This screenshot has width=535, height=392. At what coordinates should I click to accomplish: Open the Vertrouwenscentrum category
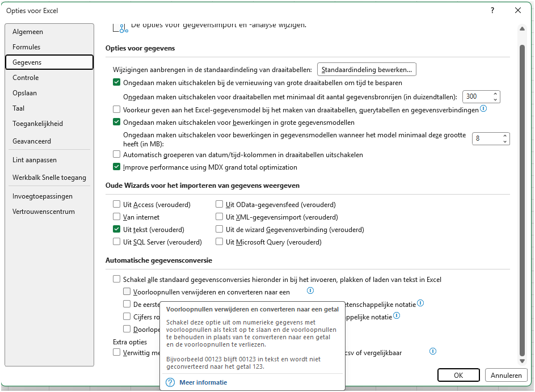(x=49, y=212)
